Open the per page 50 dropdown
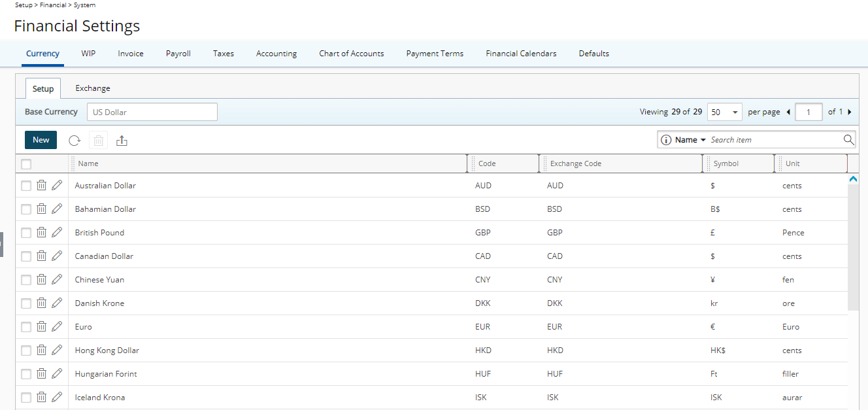The width and height of the screenshot is (868, 410). point(725,112)
